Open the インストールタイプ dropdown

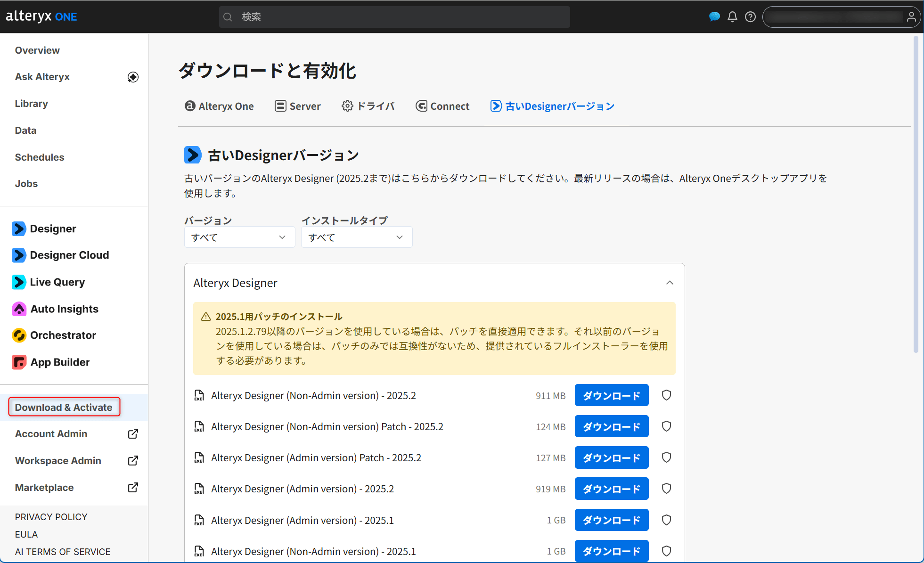pos(357,237)
